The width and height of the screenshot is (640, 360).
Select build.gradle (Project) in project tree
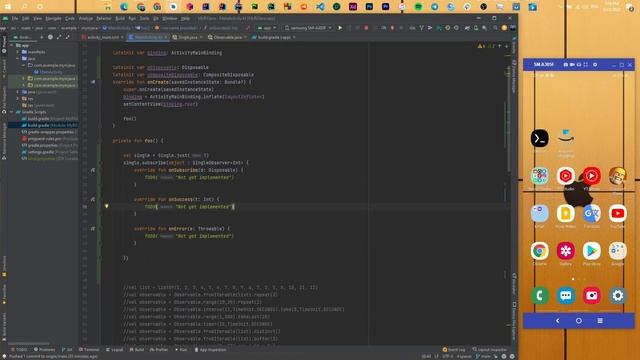tap(49, 118)
